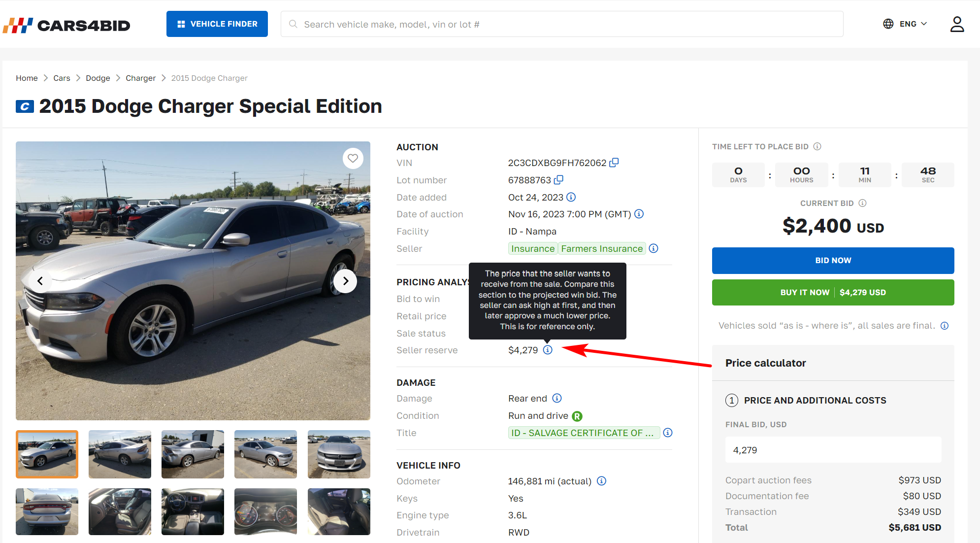Click Copart auction fees $973 USD

[x=919, y=480]
